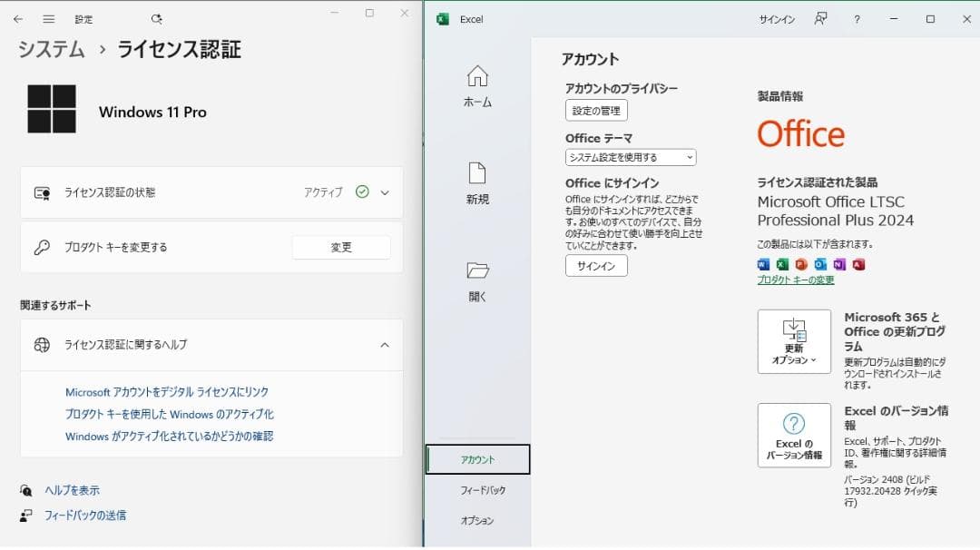Open オプション from Excel's sidebar menu
980x550 pixels.
(x=478, y=521)
